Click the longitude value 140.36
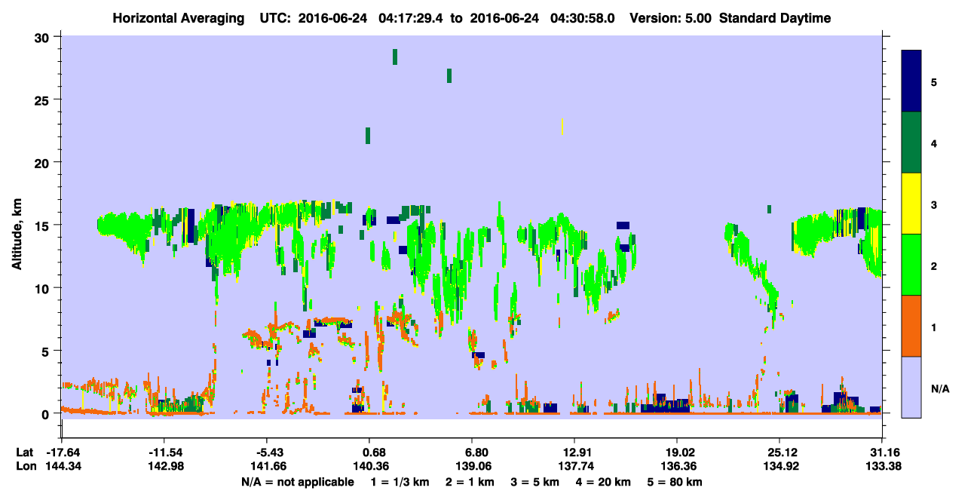The height and width of the screenshot is (503, 980). tap(369, 466)
